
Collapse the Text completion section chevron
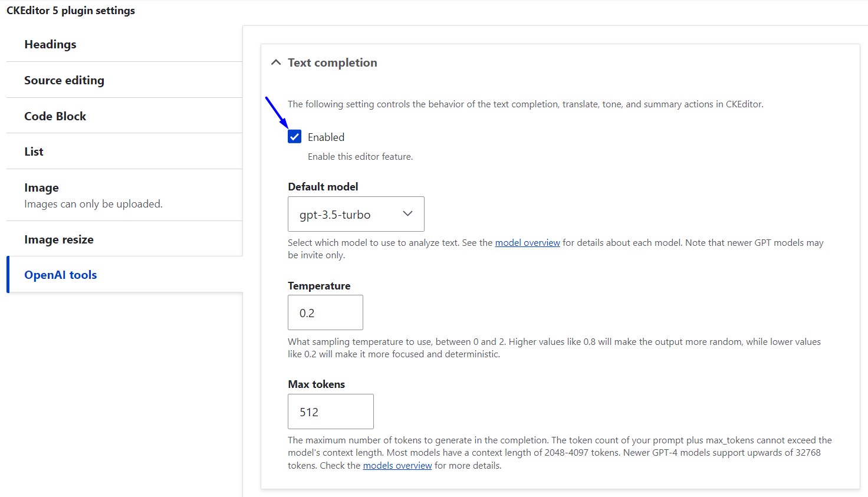point(275,62)
